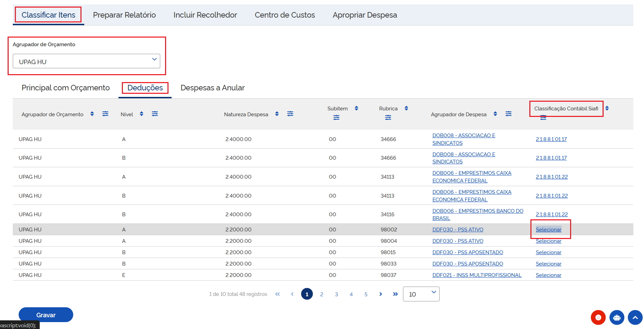Click the Gravar button
Screen dimensions: 644x329
point(46,315)
